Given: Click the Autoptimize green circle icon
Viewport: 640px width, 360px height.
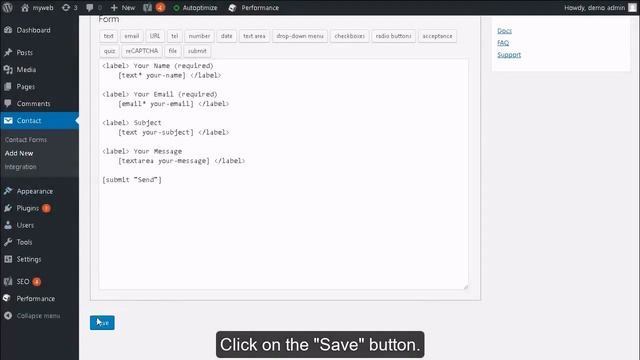Looking at the screenshot, I should (176, 8).
